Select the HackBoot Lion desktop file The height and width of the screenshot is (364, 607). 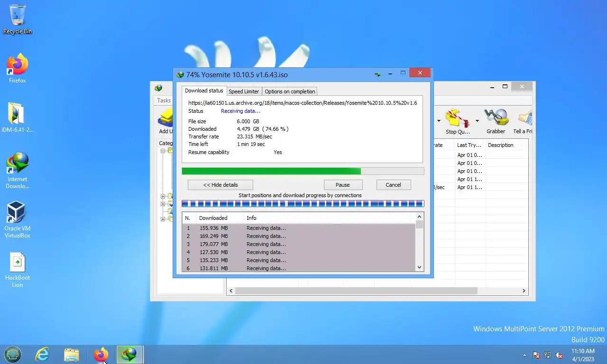[x=17, y=269]
